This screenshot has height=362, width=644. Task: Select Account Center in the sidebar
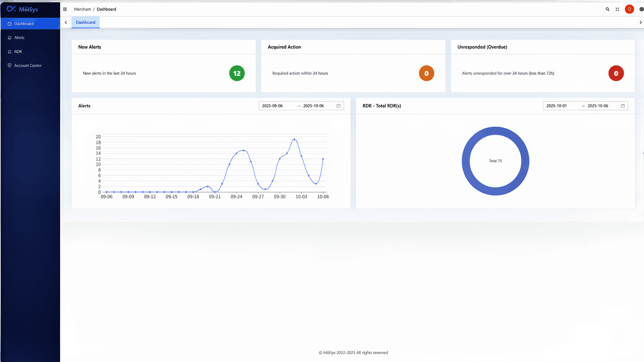[x=30, y=66]
